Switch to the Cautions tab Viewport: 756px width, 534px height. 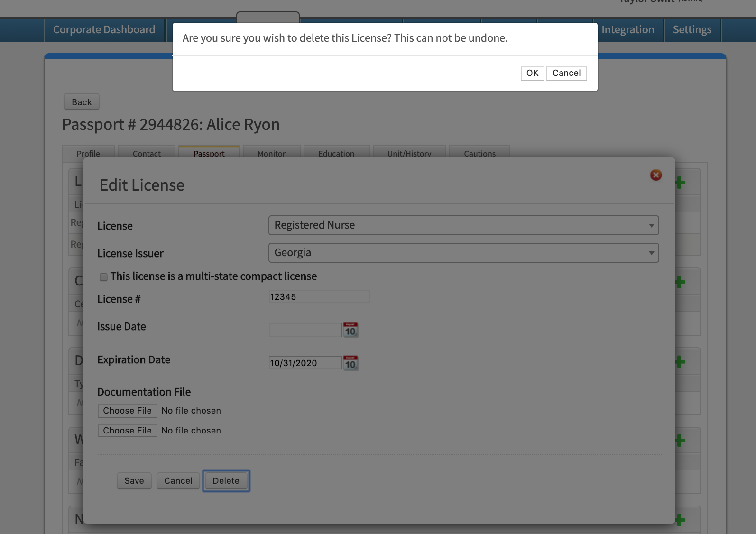pos(479,152)
